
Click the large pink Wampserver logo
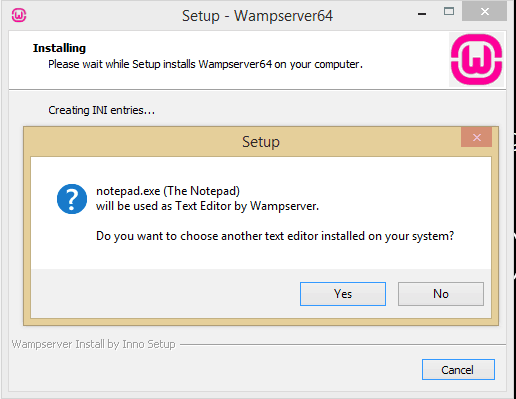point(476,60)
